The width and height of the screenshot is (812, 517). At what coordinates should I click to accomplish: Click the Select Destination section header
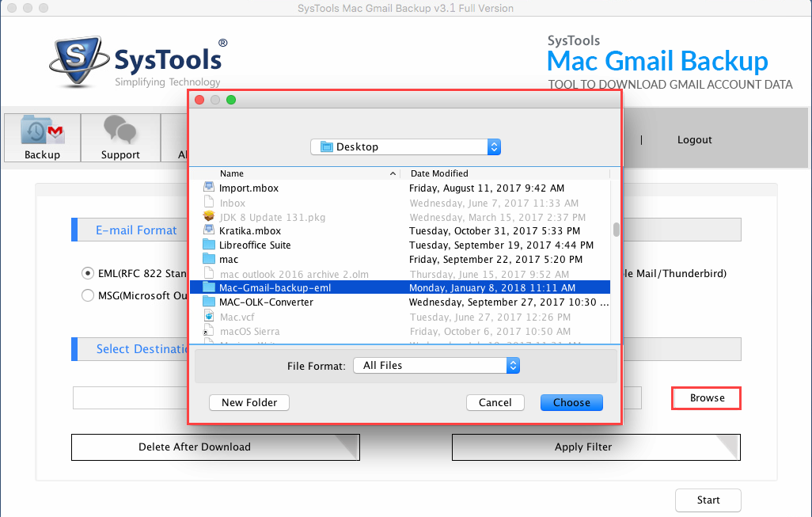[x=142, y=348]
